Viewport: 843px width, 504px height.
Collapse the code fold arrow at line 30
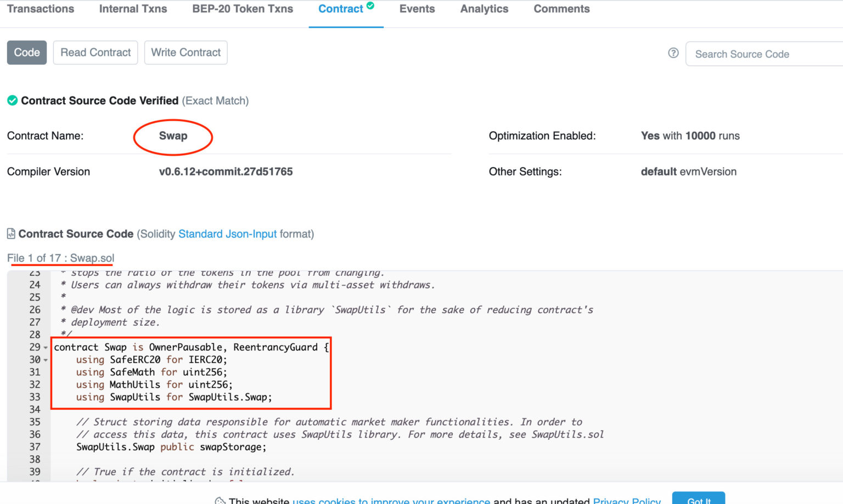(x=46, y=360)
